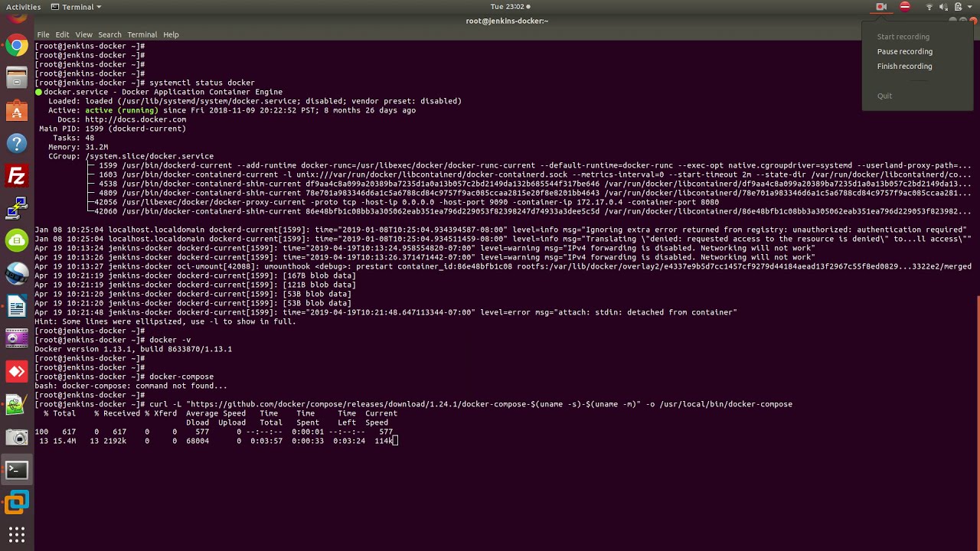Click the 'Hint: Some lines were ellipsized' line
This screenshot has width=980, height=551.
[x=165, y=321]
